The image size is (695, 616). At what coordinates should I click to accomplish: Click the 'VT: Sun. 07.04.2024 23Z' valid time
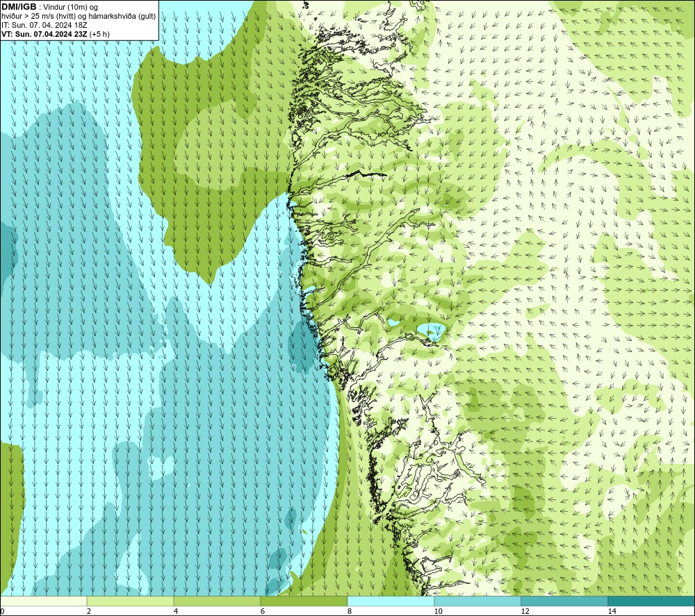(44, 34)
